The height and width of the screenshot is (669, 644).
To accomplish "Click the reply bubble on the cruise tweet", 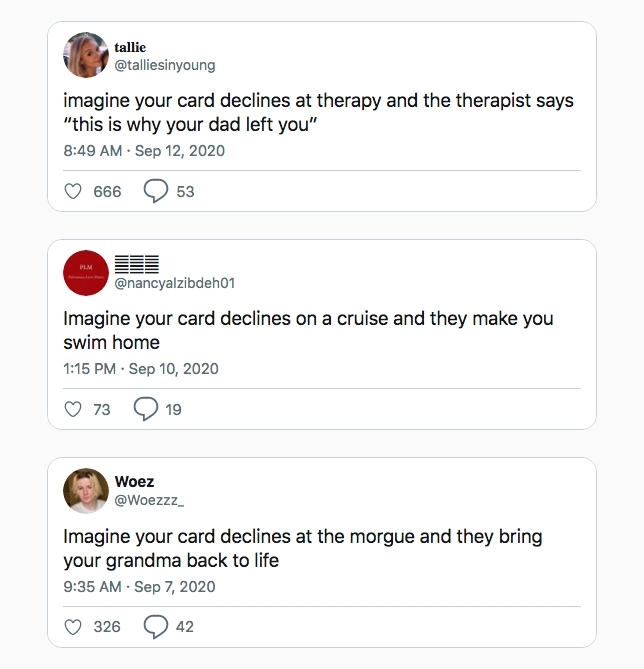I will coord(146,409).
